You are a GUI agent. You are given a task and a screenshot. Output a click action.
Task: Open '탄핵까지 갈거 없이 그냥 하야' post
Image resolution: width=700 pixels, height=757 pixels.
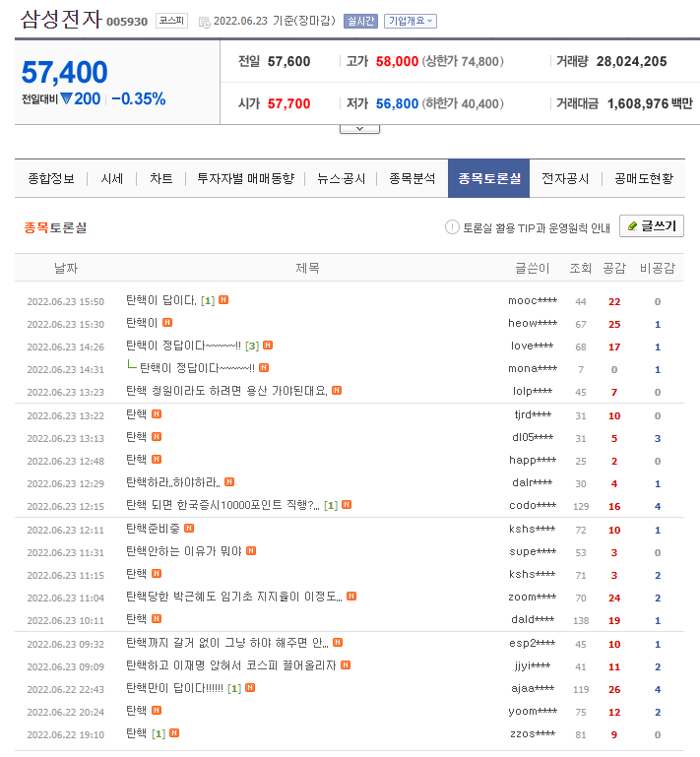(227, 643)
